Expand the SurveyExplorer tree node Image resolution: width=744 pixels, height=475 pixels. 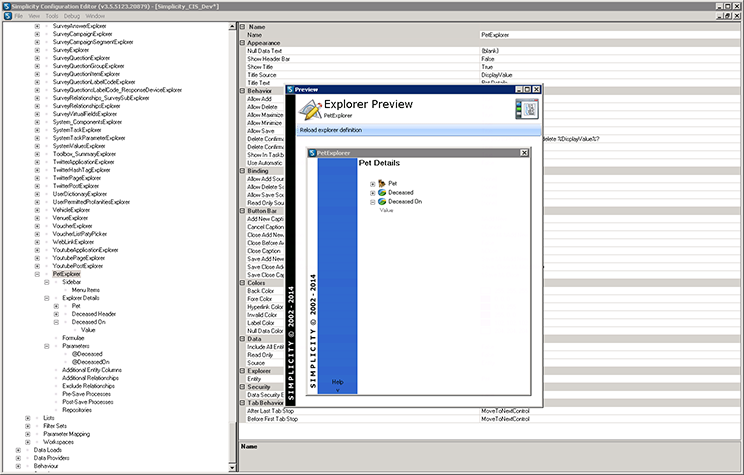pos(37,50)
